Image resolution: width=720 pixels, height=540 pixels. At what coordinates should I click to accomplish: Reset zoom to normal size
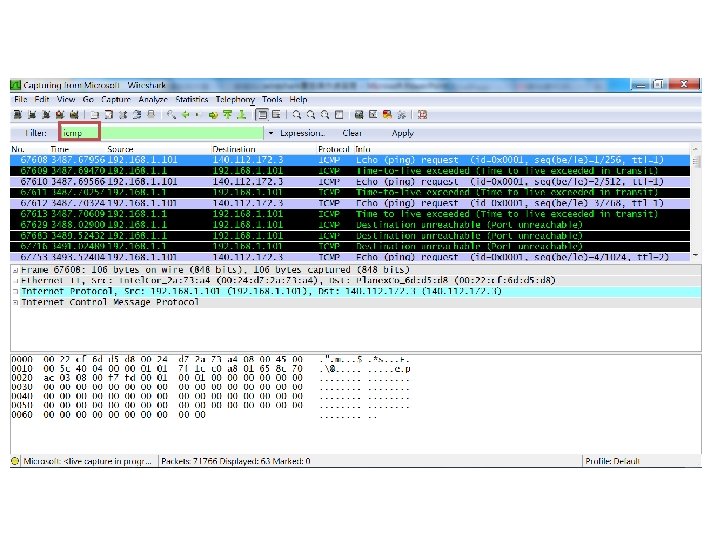click(x=325, y=115)
